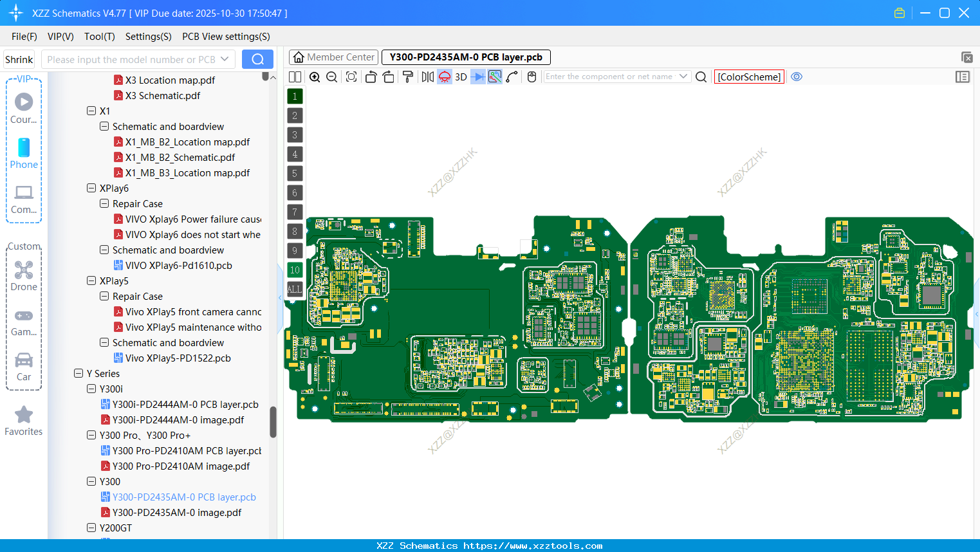
Task: Toggle the diode highlight mode
Action: point(477,77)
